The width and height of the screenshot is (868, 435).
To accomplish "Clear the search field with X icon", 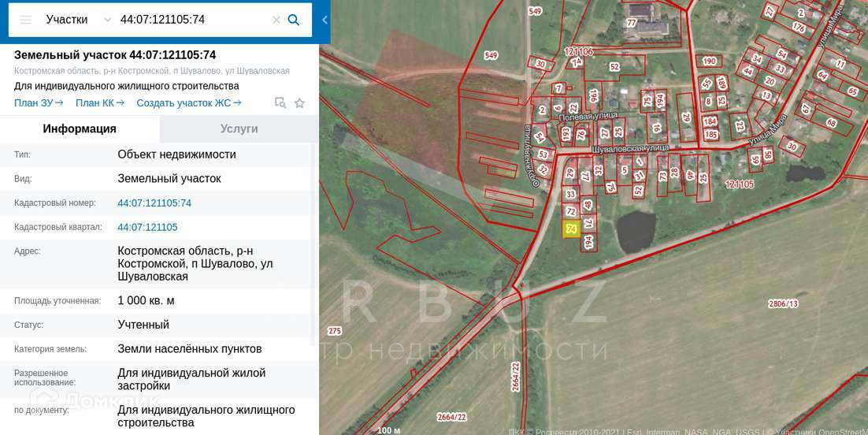I will click(x=276, y=20).
